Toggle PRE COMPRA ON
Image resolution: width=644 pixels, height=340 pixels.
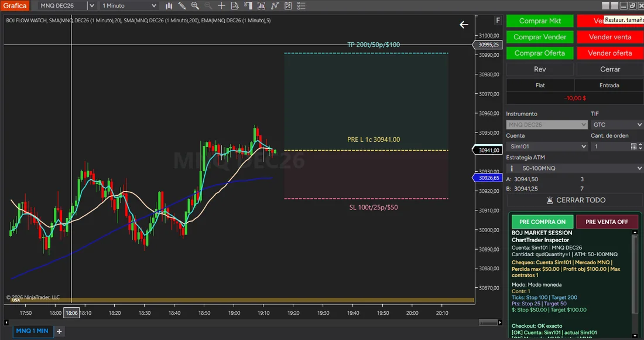coord(542,222)
